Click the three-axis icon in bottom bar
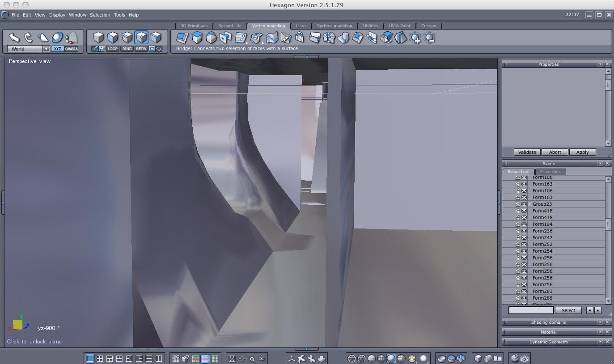614x364 pixels. click(x=292, y=358)
